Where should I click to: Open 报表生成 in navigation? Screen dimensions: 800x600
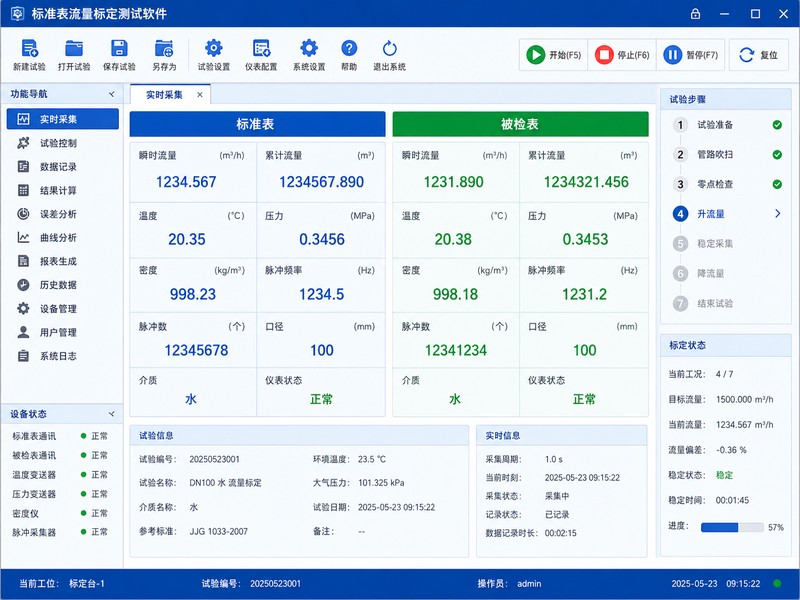pos(63,261)
